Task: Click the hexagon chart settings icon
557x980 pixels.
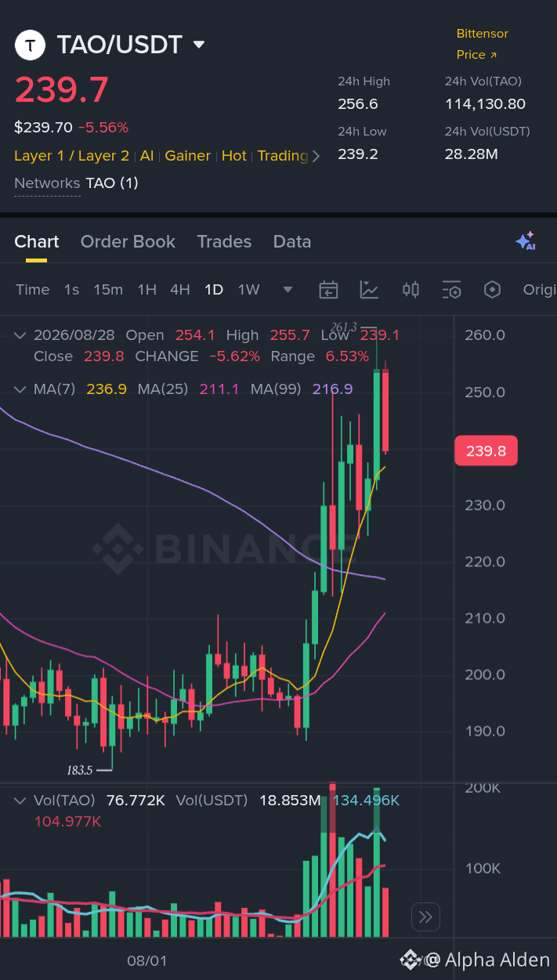Action: (x=492, y=290)
